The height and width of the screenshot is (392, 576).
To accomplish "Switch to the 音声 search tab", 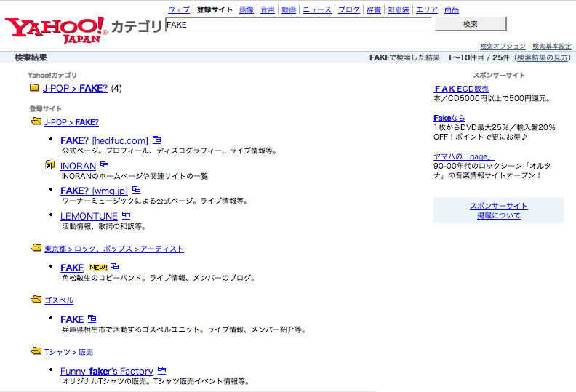I will (x=268, y=9).
